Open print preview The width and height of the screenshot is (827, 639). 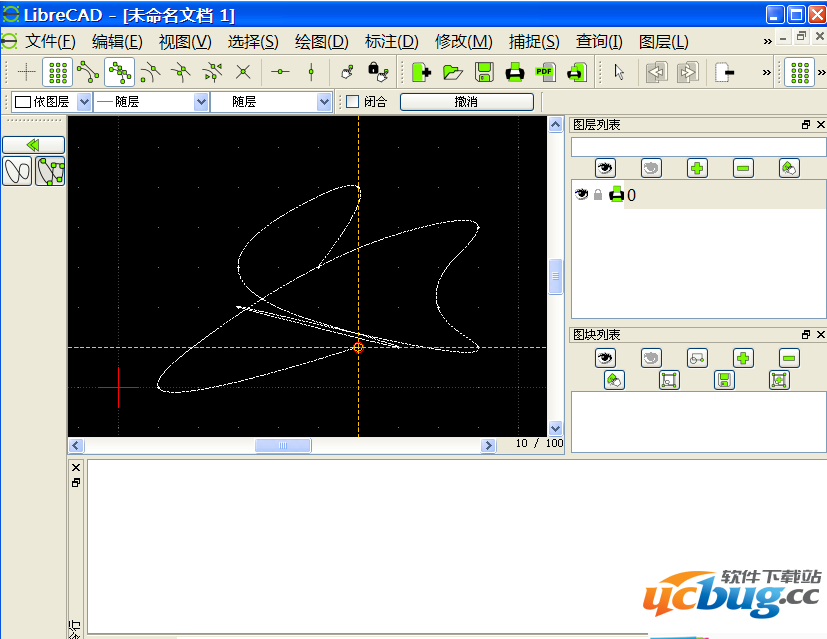coord(576,72)
